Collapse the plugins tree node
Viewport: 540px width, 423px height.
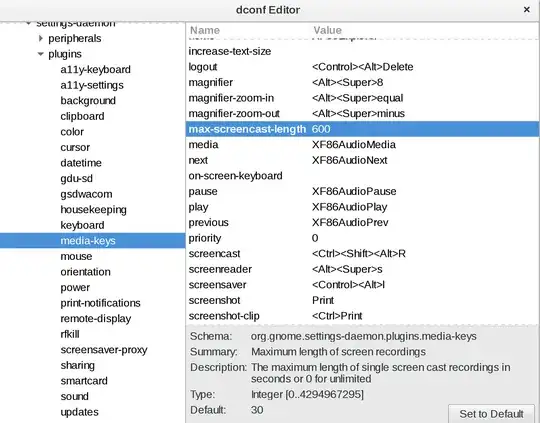click(x=41, y=54)
